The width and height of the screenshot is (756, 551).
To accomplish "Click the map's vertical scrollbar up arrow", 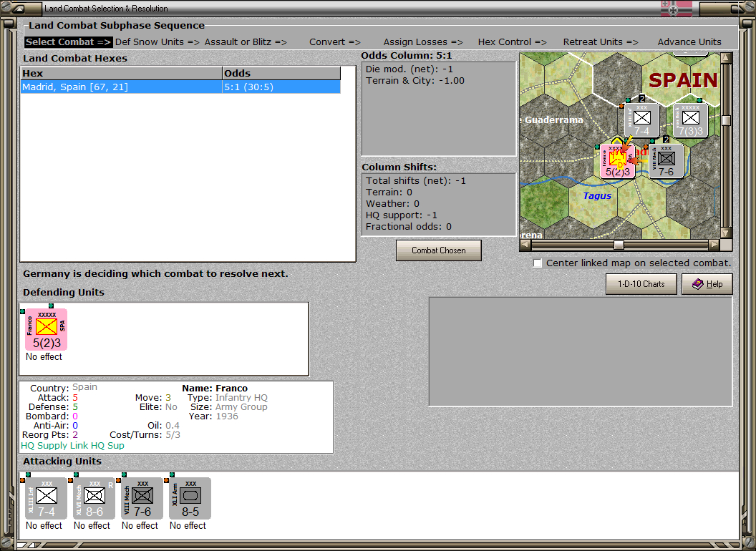I will tap(726, 58).
